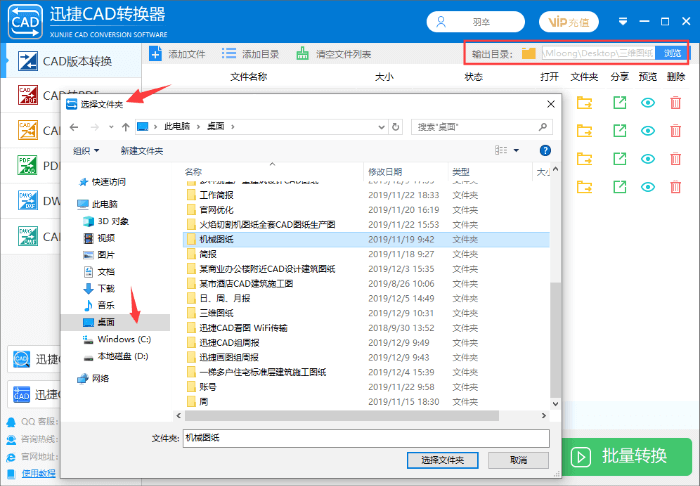700x486 pixels.
Task: Click the yellow output directory folder icon
Action: point(529,54)
